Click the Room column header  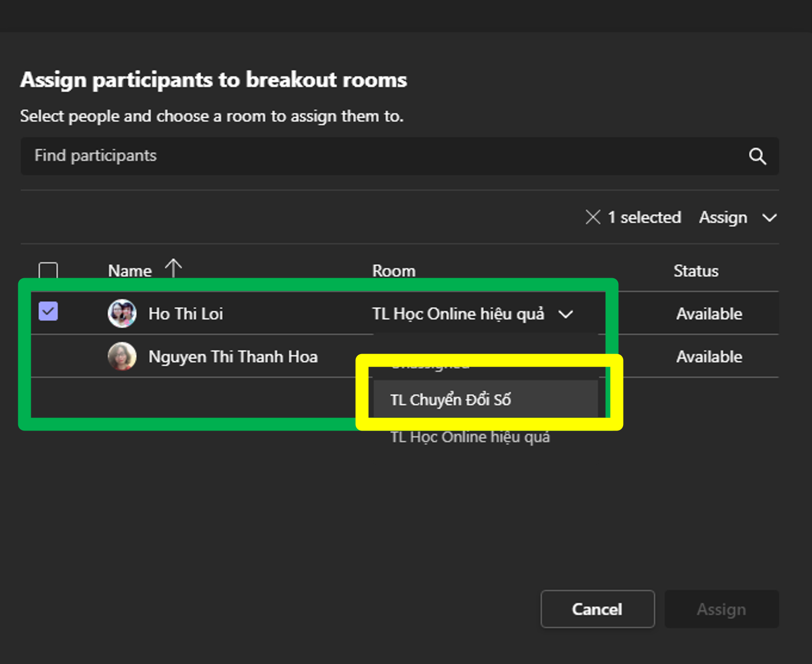coord(394,271)
